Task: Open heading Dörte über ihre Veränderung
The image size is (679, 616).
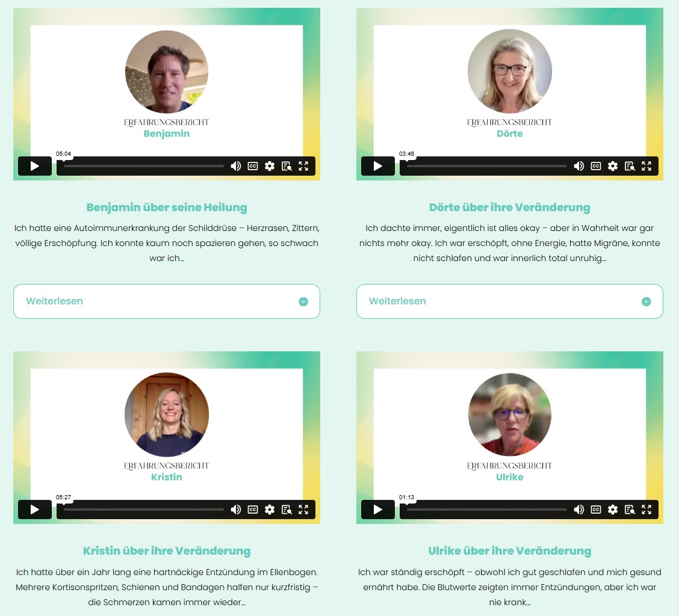Action: [x=510, y=208]
